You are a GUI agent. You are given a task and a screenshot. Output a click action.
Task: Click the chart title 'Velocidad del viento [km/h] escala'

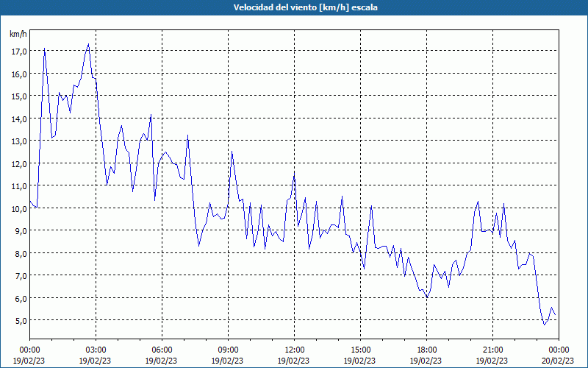305,7
